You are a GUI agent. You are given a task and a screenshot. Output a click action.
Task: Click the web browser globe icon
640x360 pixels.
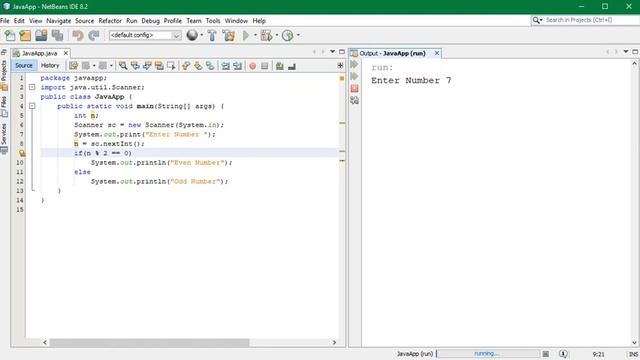point(192,36)
